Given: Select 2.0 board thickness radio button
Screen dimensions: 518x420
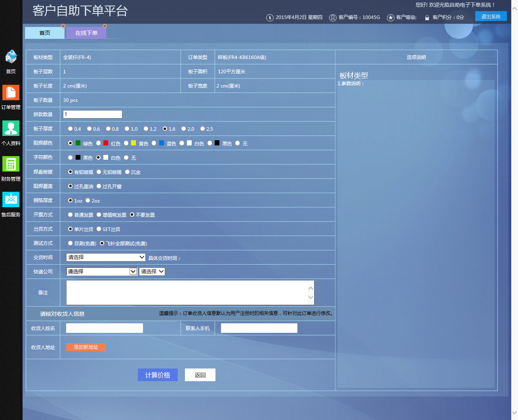Looking at the screenshot, I should 184,129.
